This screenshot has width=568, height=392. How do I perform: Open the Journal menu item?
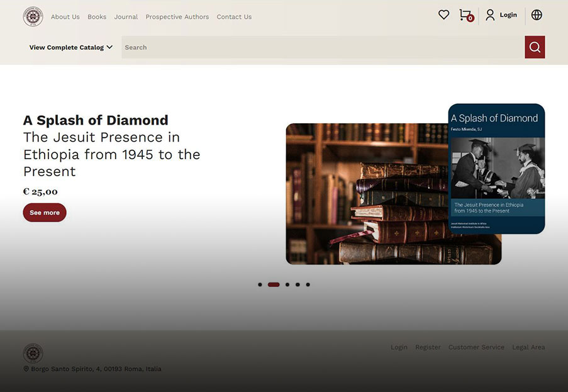126,16
